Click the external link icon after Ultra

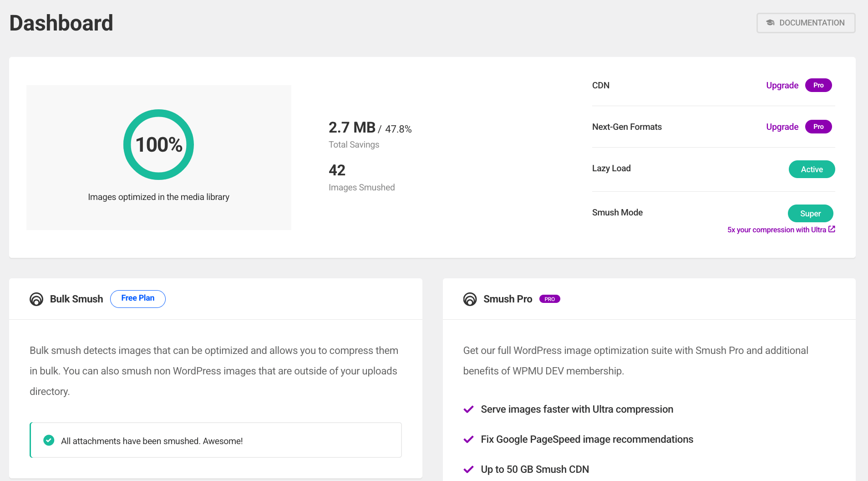tap(832, 229)
